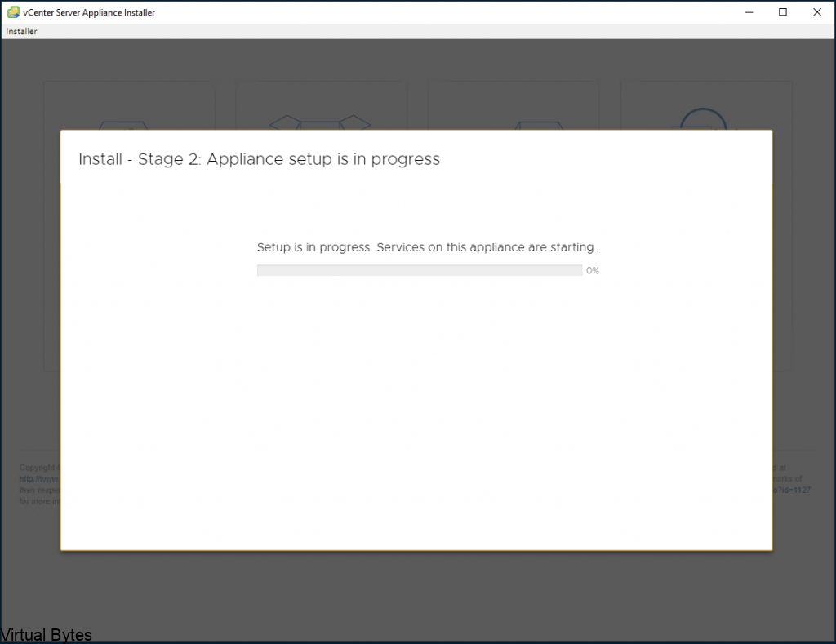Click the 0% progress percentage label

593,271
